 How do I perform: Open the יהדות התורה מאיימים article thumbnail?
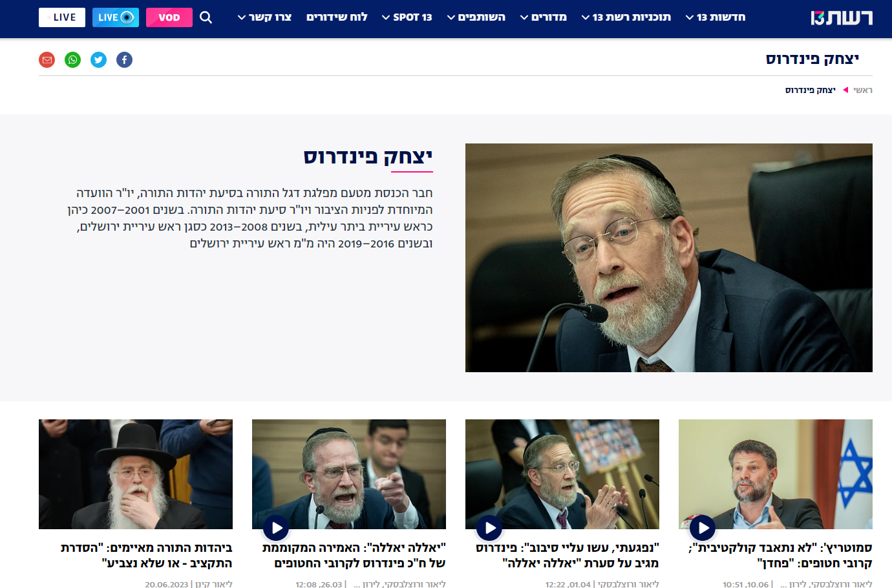click(136, 474)
